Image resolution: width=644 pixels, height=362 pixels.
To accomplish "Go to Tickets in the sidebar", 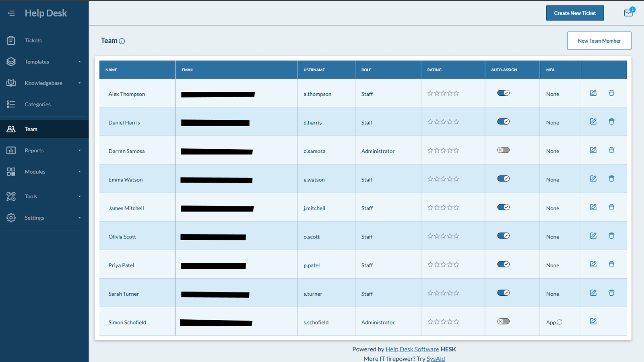I will point(33,41).
